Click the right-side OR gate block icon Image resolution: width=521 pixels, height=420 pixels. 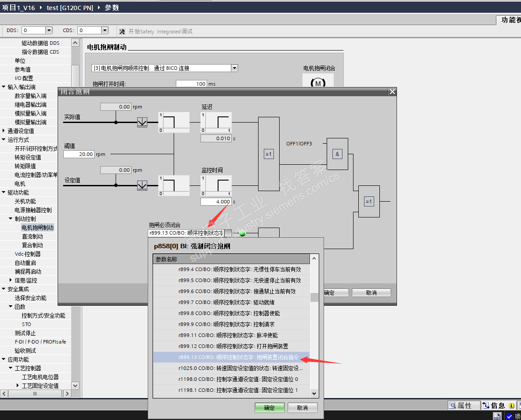(369, 202)
